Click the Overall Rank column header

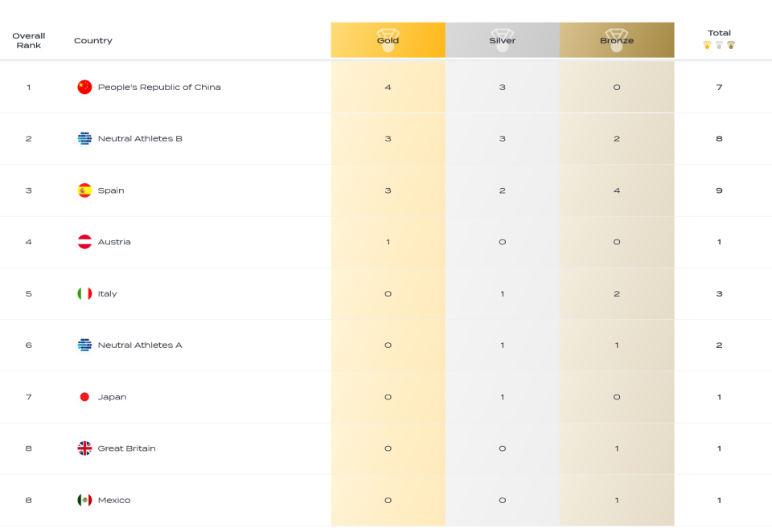[x=29, y=40]
